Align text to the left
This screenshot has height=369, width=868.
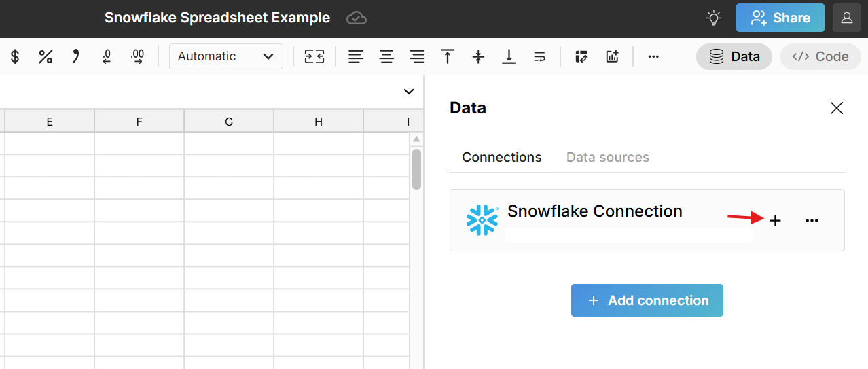(356, 57)
